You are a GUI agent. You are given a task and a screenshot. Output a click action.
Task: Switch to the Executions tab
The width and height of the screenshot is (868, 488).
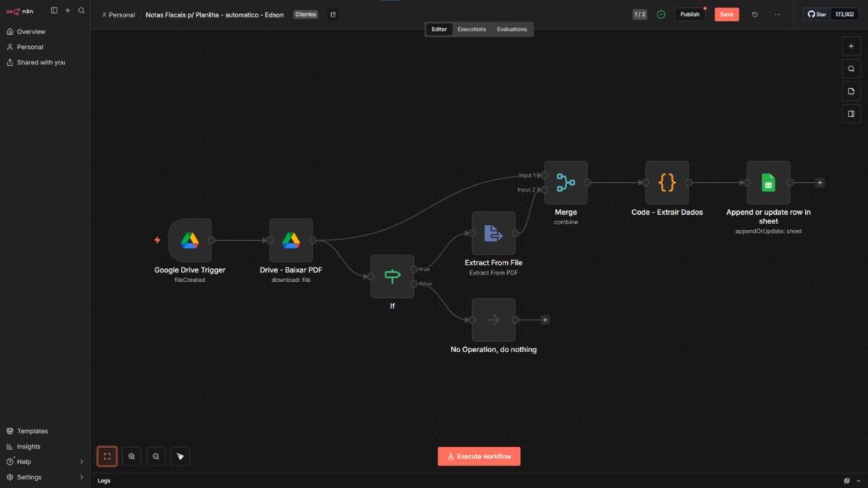pos(472,30)
